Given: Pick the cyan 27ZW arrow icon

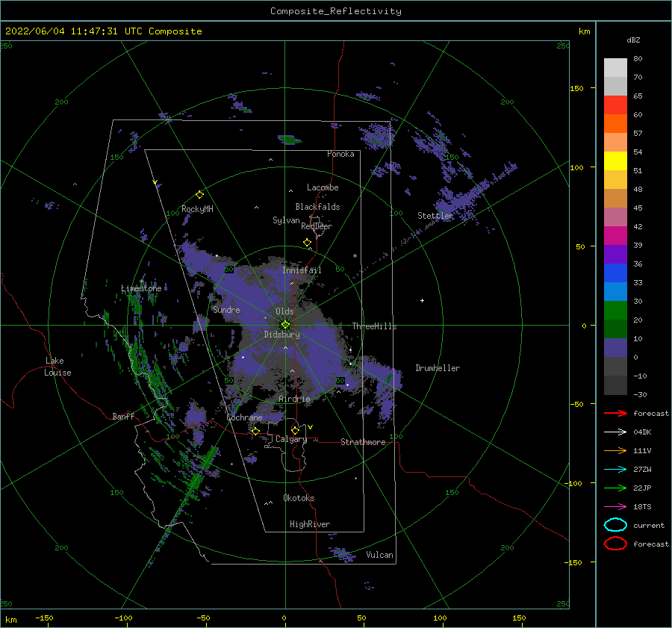Looking at the screenshot, I should (x=615, y=470).
